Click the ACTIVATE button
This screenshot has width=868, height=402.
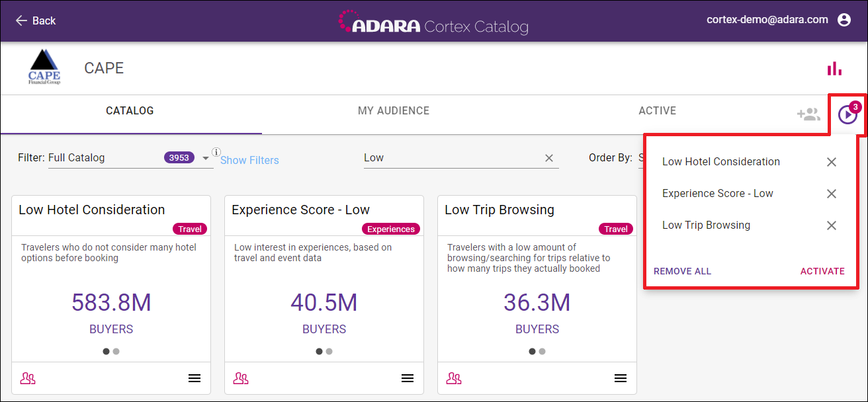click(x=822, y=271)
